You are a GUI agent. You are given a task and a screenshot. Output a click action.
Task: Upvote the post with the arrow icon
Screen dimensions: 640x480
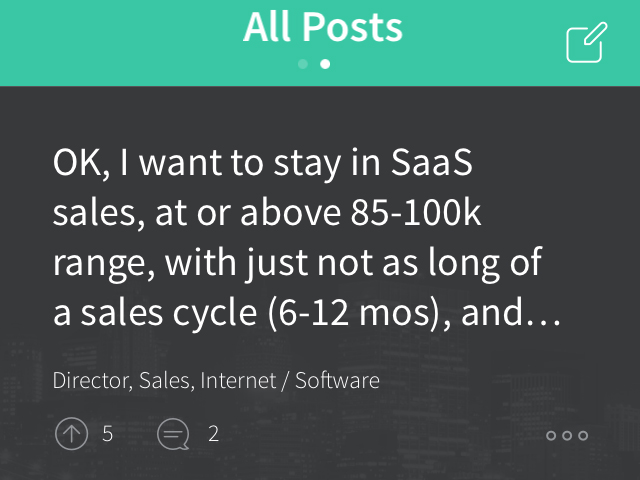71,433
